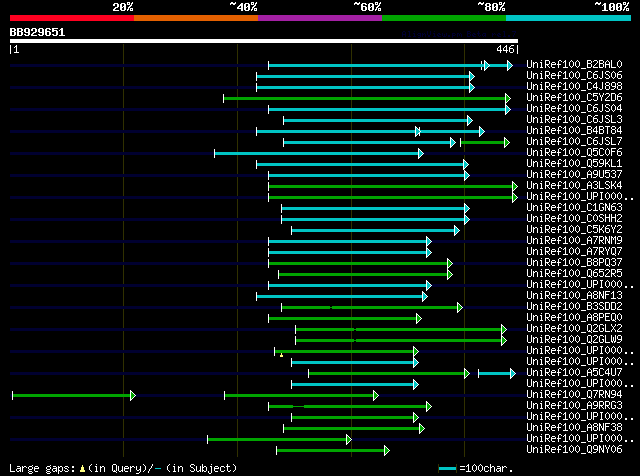
Task: Select the UniRef100_A9U537 label
Action: pos(574,175)
